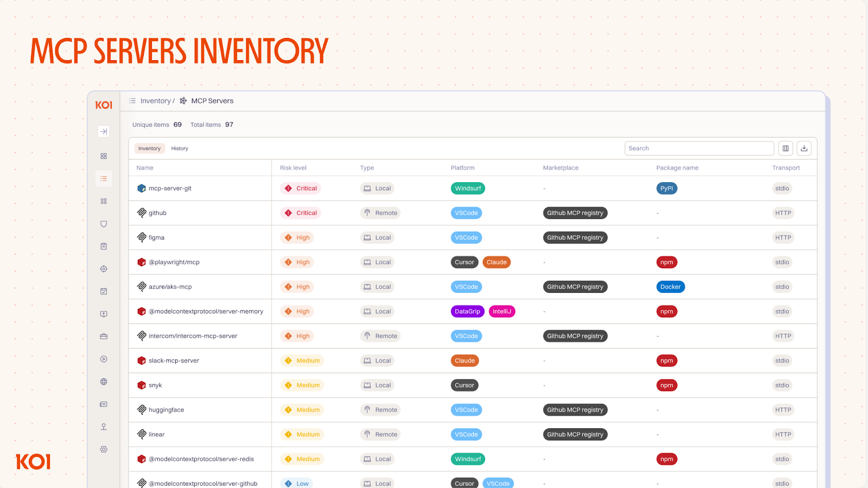Screen dimensions: 868x488
Task: Click npm badge in slack-mcp-server row
Action: [667, 361]
